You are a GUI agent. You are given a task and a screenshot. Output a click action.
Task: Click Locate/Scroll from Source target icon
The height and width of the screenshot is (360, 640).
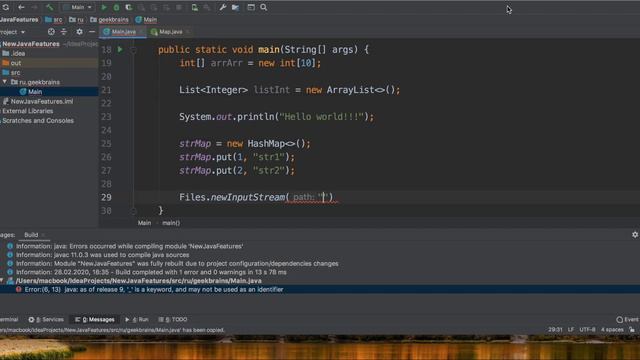[51, 31]
